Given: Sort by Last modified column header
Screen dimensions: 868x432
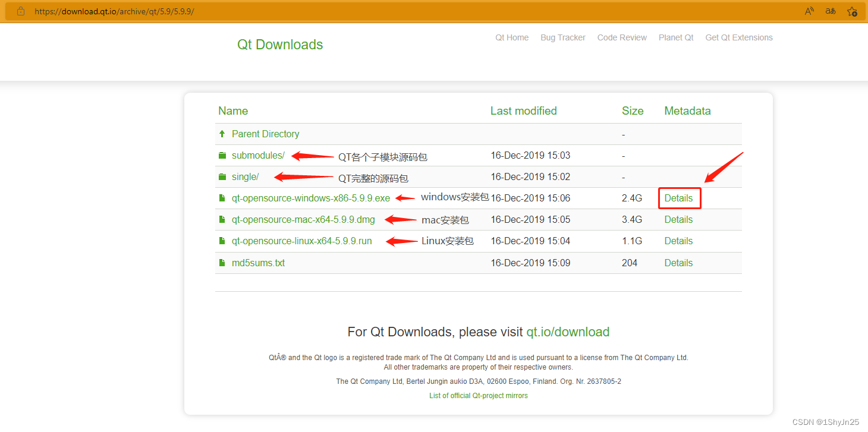Looking at the screenshot, I should pos(524,111).
